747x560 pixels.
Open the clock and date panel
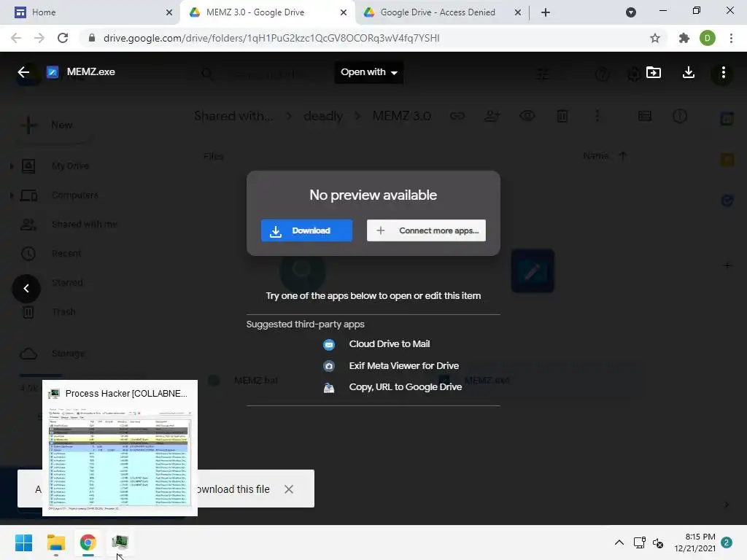pos(694,542)
